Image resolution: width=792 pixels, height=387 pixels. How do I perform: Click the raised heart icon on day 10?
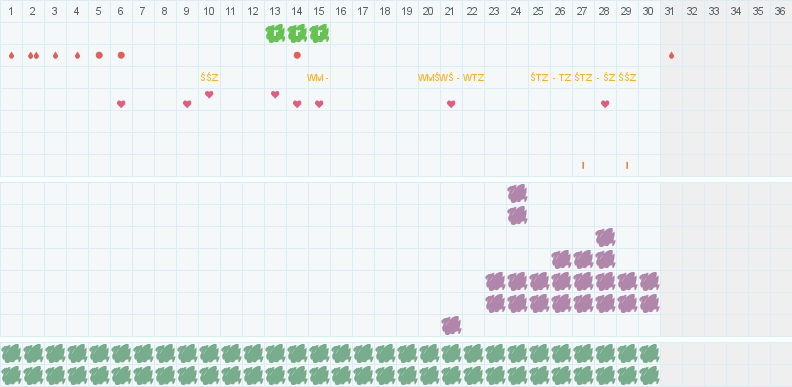tap(209, 94)
